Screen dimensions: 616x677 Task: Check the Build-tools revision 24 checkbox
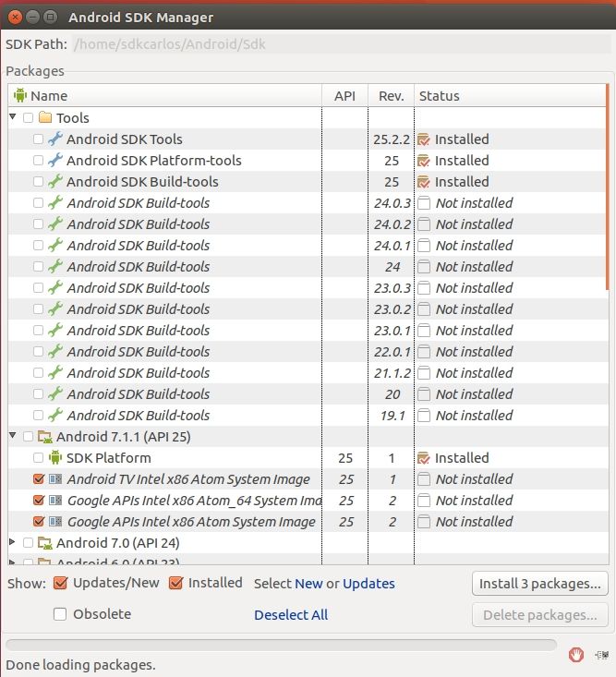[x=38, y=266]
